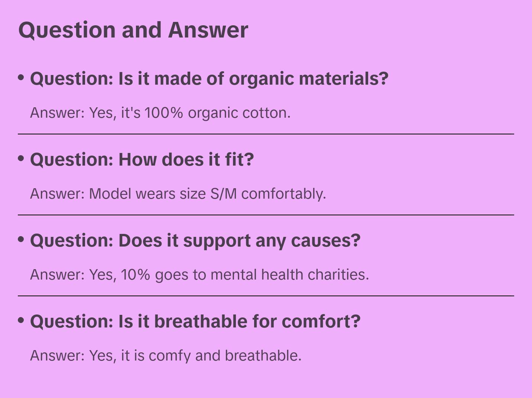Click the mental health charities answer
This screenshot has height=398, width=532.
[x=199, y=275]
